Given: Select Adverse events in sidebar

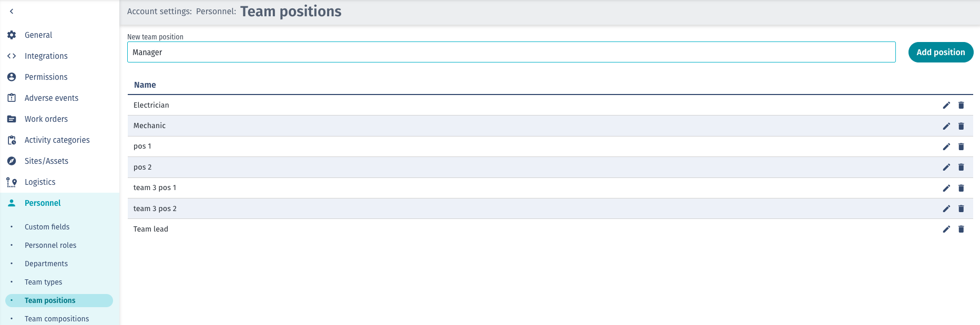Looking at the screenshot, I should (x=51, y=98).
